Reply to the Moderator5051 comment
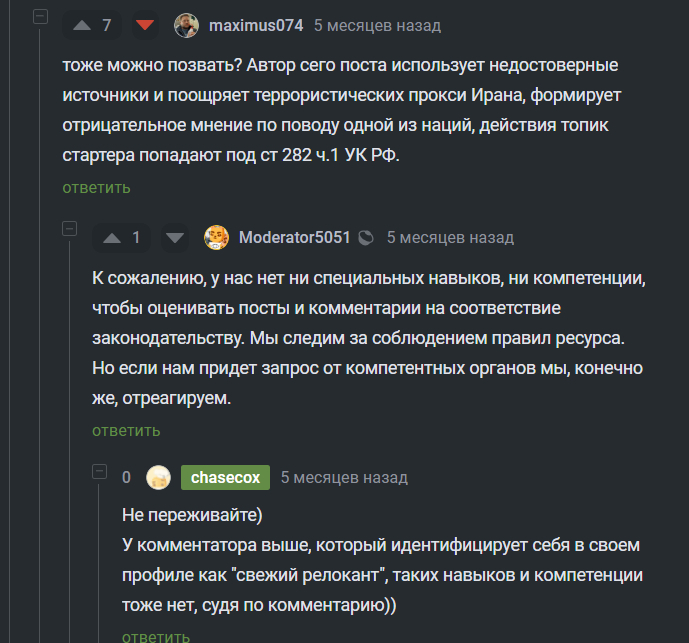The width and height of the screenshot is (689, 643). coord(126,430)
